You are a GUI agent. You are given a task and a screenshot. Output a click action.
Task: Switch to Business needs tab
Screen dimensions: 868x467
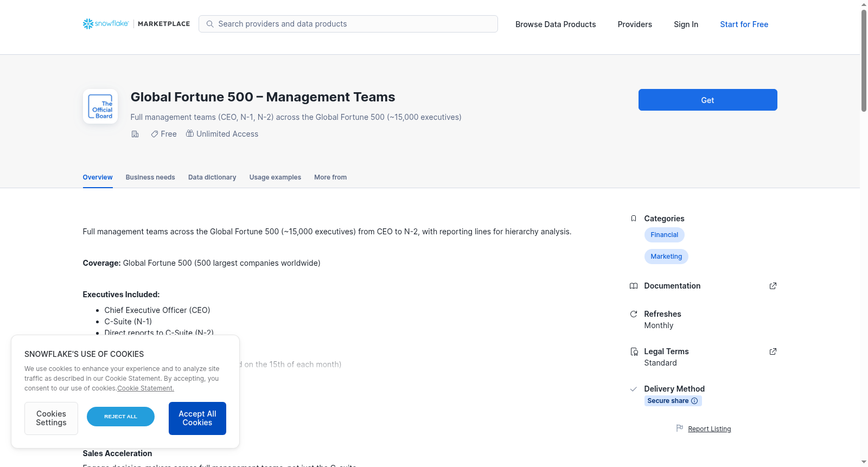click(x=150, y=177)
